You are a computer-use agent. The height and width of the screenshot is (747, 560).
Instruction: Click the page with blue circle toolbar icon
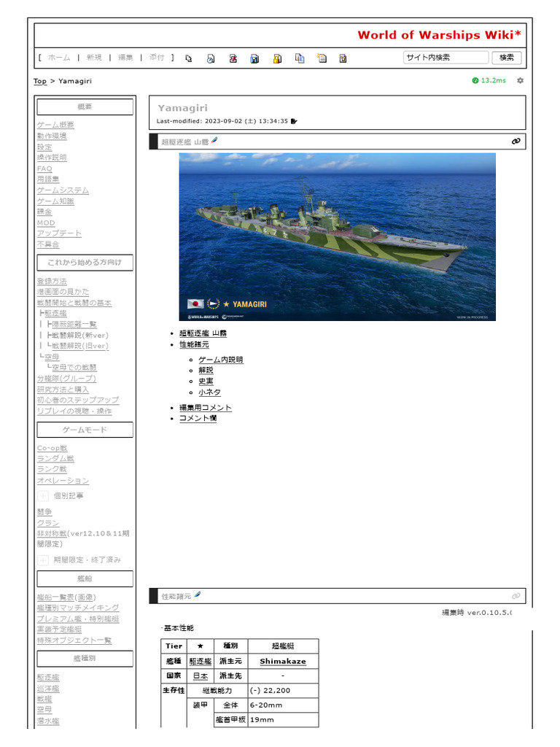[x=211, y=58]
